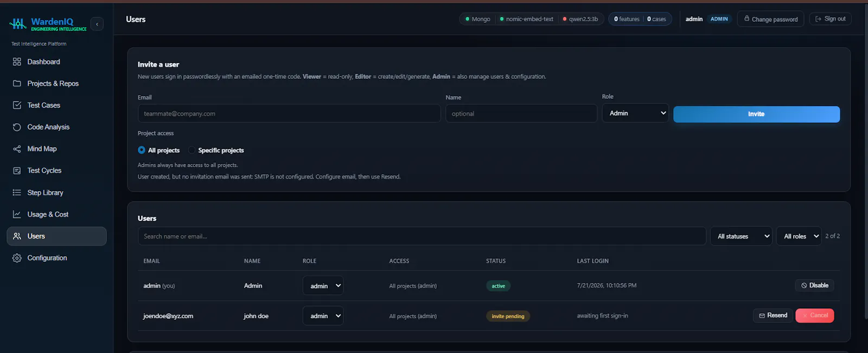Open the Role dropdown in invite form
Screen dimensions: 868x353
tap(635, 113)
